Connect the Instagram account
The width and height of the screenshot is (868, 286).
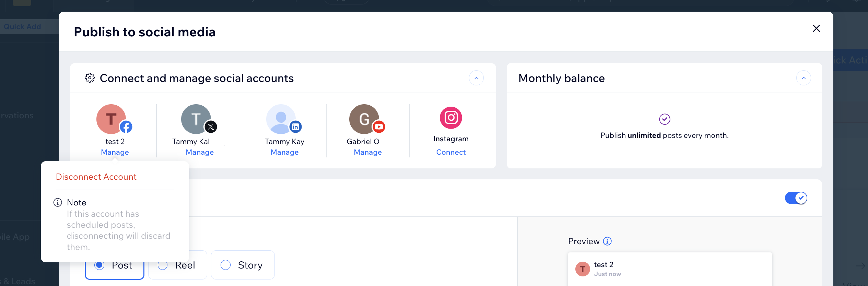451,152
